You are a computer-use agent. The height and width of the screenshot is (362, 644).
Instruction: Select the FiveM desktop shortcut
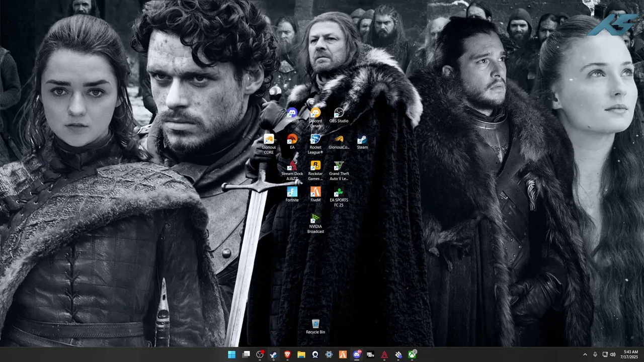tap(315, 195)
